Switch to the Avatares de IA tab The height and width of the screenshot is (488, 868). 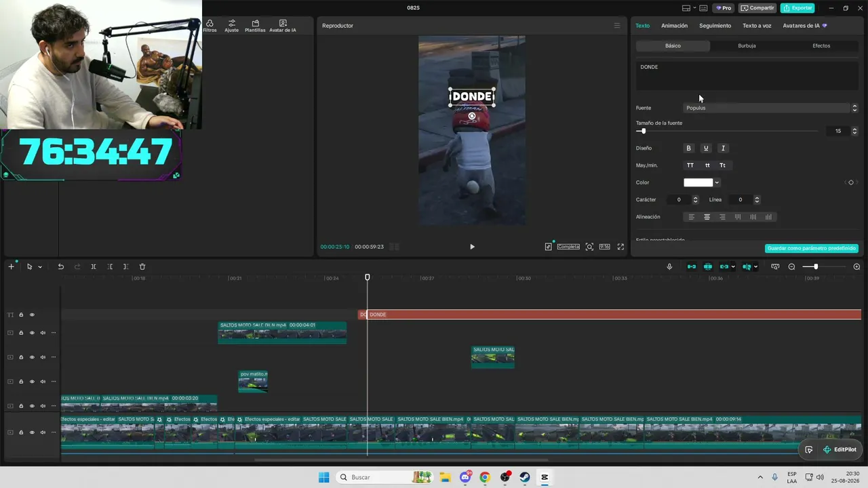coord(805,26)
